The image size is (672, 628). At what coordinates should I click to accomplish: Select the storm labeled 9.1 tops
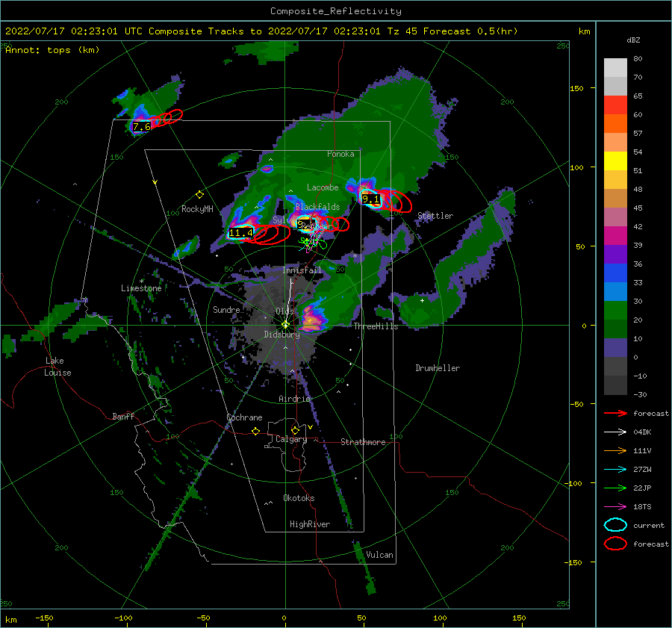370,199
